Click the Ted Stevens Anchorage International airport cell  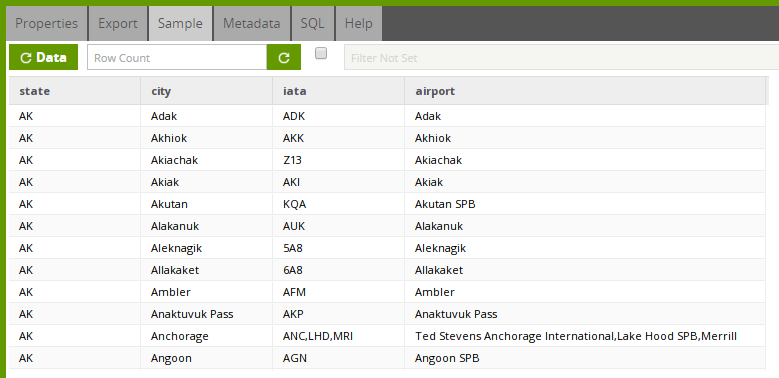(585, 336)
